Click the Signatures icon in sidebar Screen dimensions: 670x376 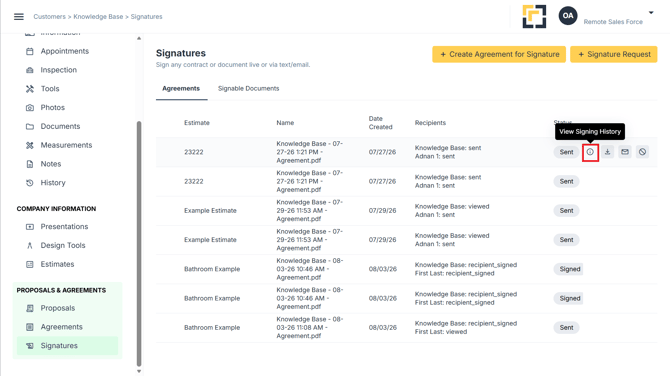pyautogui.click(x=29, y=346)
